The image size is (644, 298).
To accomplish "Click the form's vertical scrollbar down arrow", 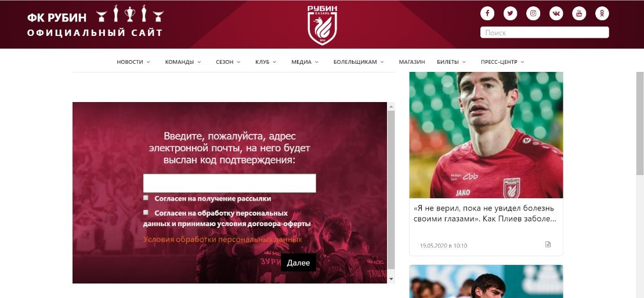I will click(391, 279).
